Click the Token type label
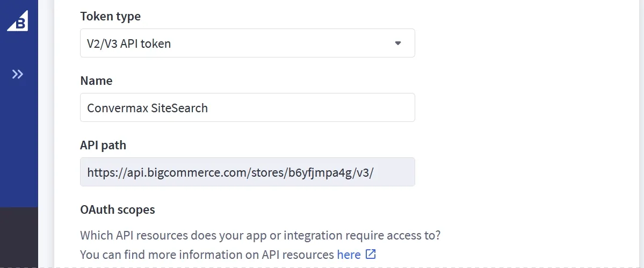This screenshot has height=268, width=644. (x=110, y=16)
